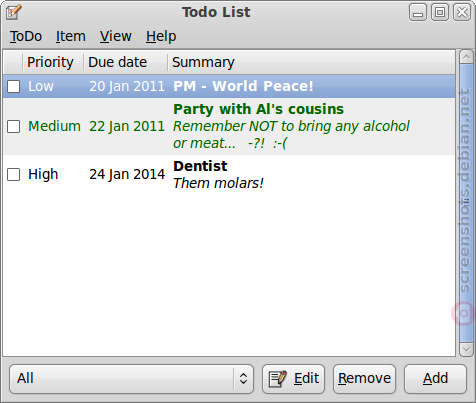Open the Help menu
This screenshot has height=403, width=476.
pyautogui.click(x=161, y=36)
